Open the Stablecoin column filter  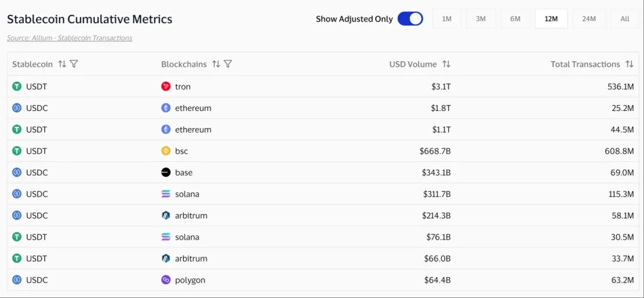[x=74, y=64]
